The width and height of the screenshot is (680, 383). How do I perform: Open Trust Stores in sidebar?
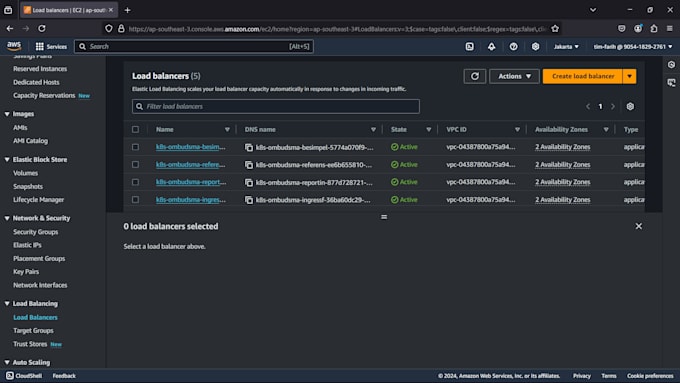(x=30, y=344)
